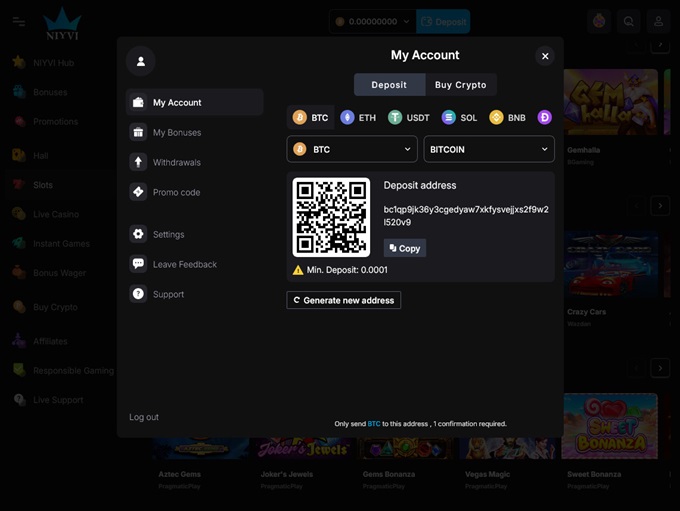Pick the BNB coin icon
This screenshot has width=680, height=511.
496,118
